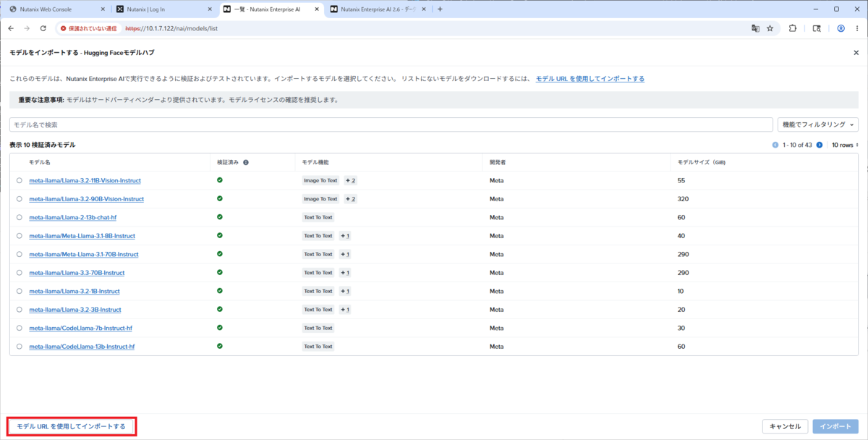Open the meta-llama/CodeLlama-13b-Instruct-hf link

pyautogui.click(x=82, y=347)
